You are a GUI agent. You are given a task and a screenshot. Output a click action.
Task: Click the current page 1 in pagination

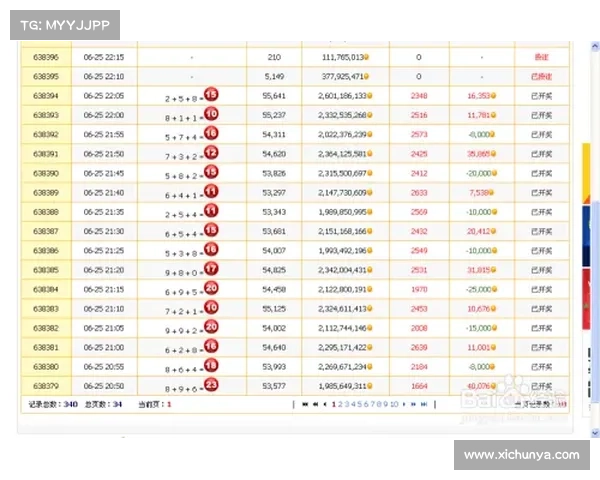(x=334, y=404)
